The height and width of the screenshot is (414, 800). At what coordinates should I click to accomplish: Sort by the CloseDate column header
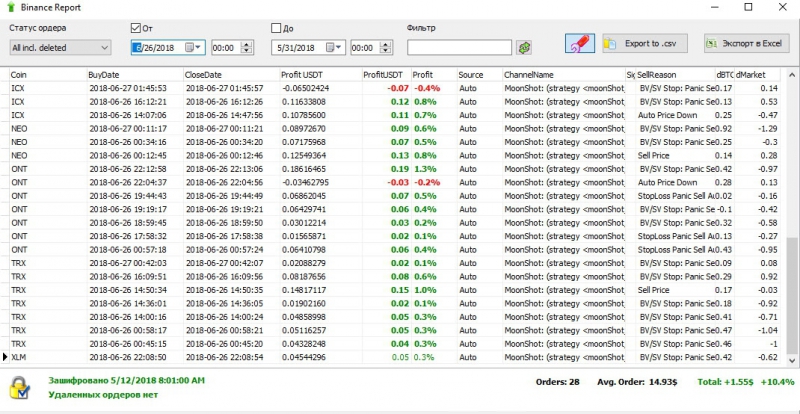point(232,75)
